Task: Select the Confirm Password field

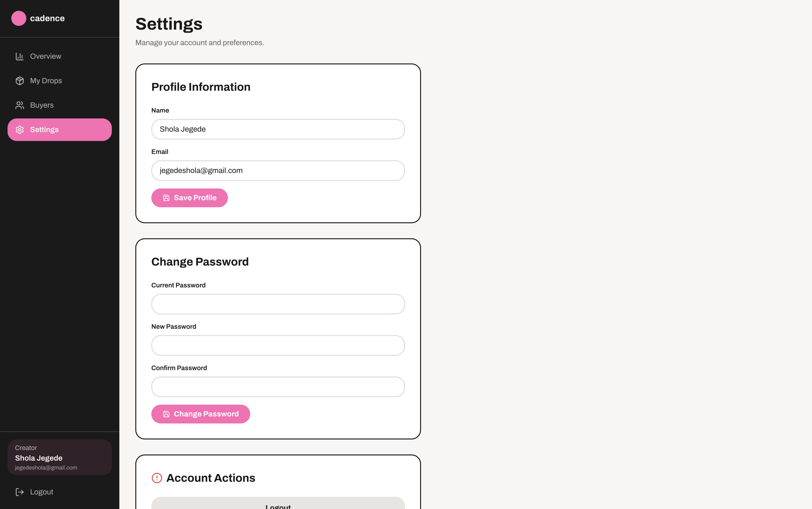Action: coord(278,387)
